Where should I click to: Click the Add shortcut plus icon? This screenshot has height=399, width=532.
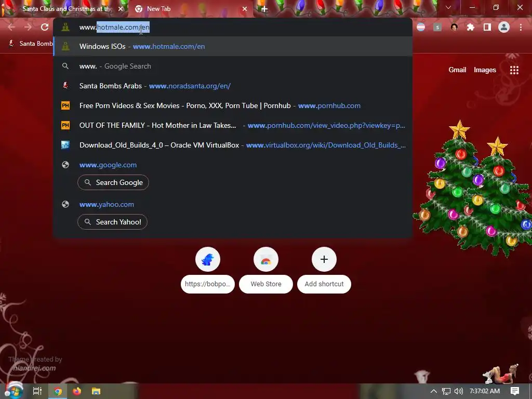click(324, 260)
